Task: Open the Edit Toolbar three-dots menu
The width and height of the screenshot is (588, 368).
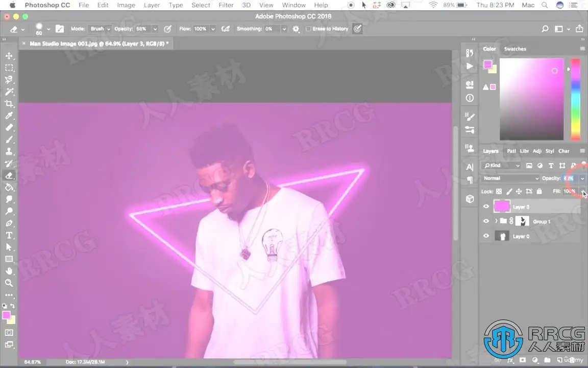Action: pyautogui.click(x=9, y=295)
